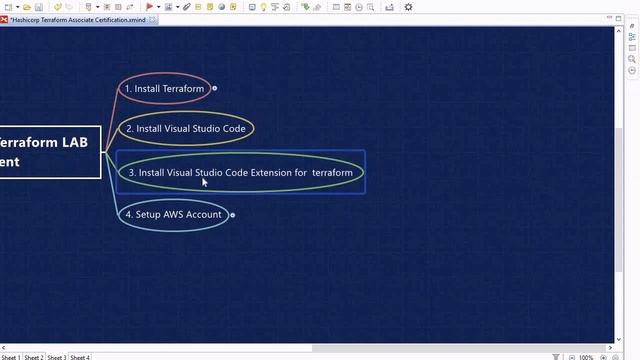Open the red flag marker dropdown arrow

click(159, 7)
